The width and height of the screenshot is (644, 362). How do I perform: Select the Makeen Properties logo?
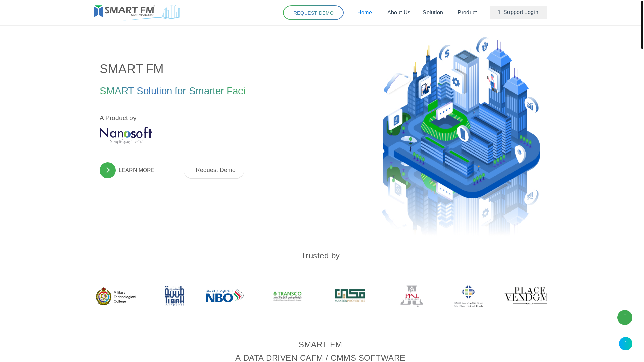click(x=350, y=296)
